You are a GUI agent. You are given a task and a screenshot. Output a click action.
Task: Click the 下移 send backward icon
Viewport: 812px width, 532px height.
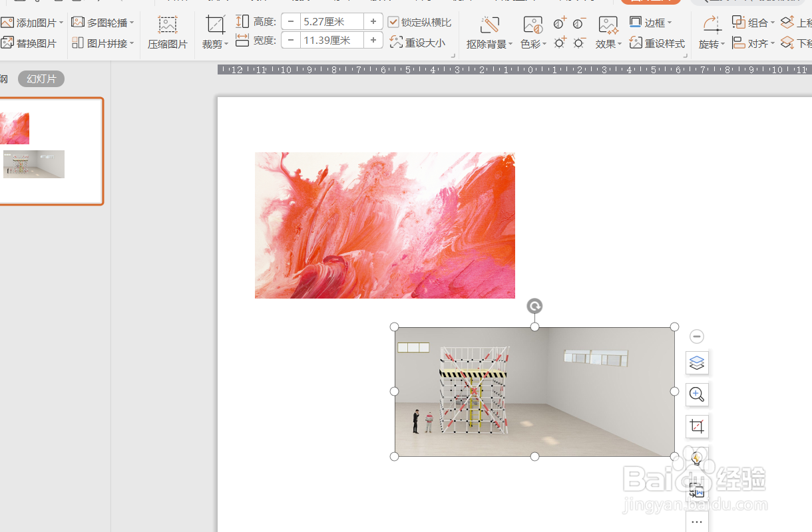pyautogui.click(x=787, y=43)
